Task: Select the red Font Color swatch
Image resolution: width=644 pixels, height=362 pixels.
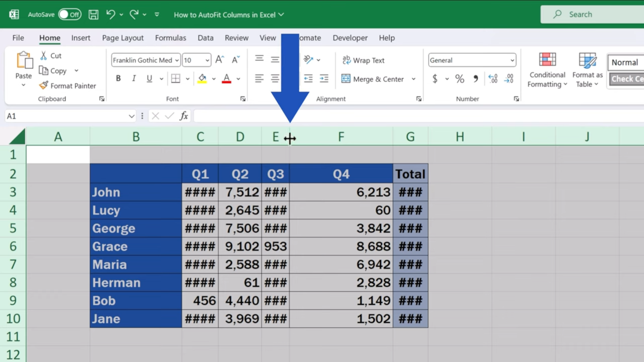Action: coord(227,78)
